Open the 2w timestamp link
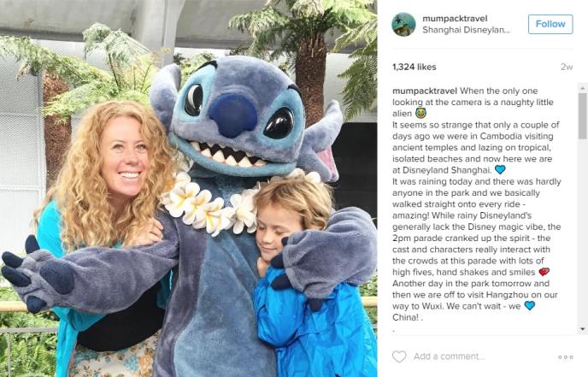 click(x=567, y=68)
